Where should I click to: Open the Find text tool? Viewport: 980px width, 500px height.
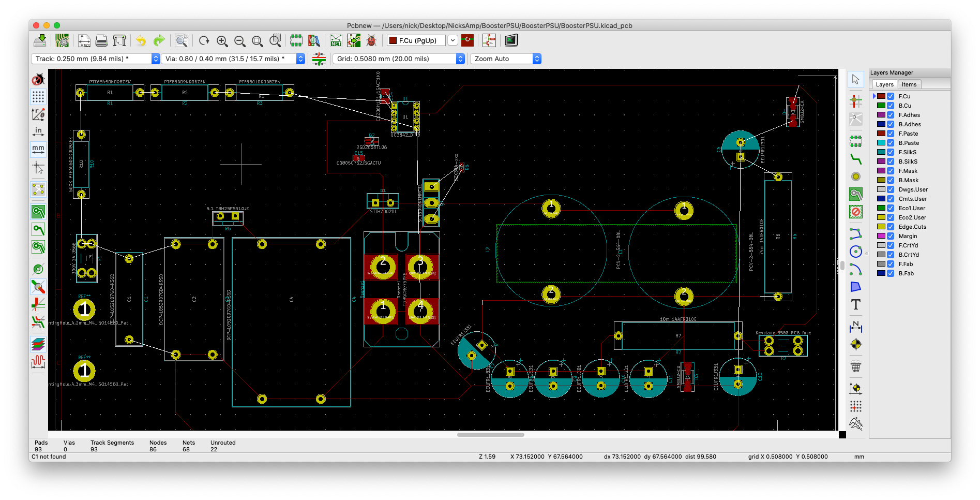tap(181, 40)
